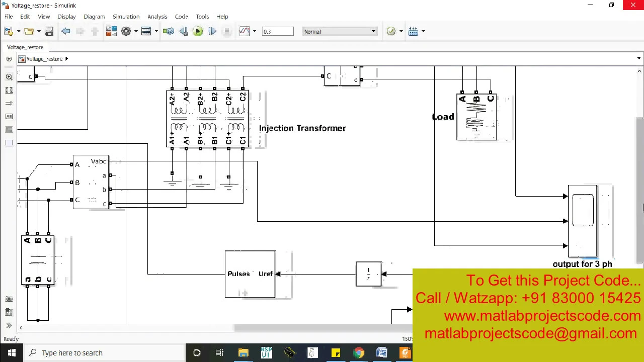Expand the breadcrumb arrow after Voltage_restore
This screenshot has height=362, width=644.
coord(66,59)
